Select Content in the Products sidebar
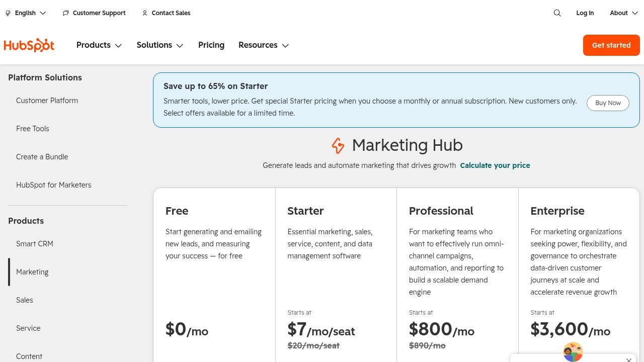The width and height of the screenshot is (644, 362). pos(29,356)
